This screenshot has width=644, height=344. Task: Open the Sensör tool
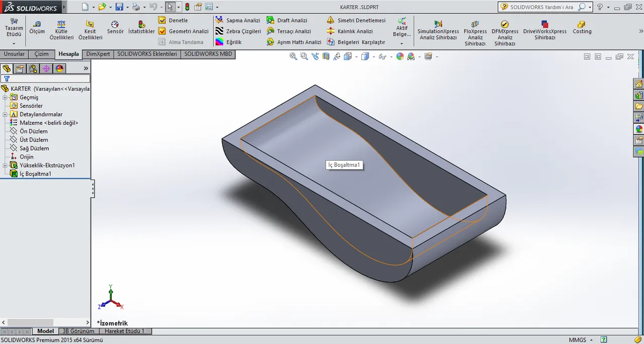click(x=115, y=28)
